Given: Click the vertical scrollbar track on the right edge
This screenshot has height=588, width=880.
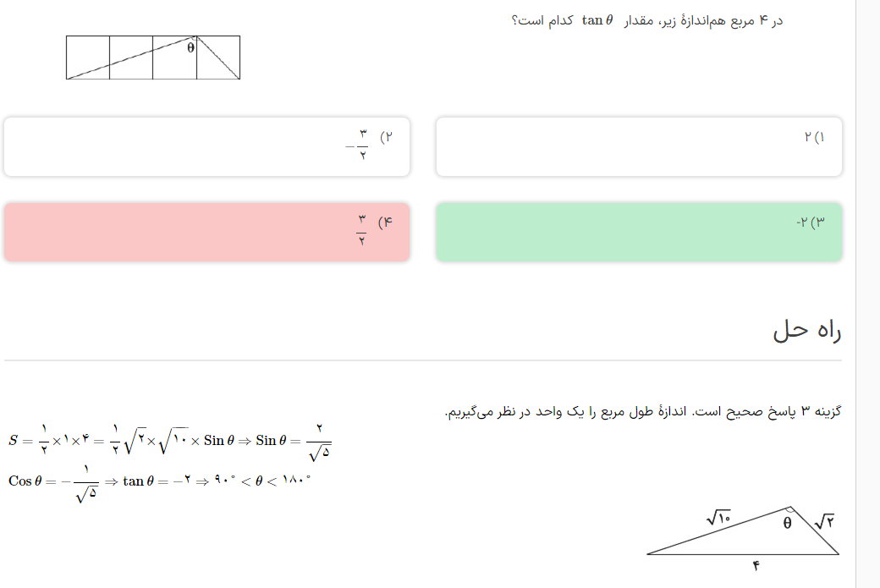Looking at the screenshot, I should coord(867,294).
